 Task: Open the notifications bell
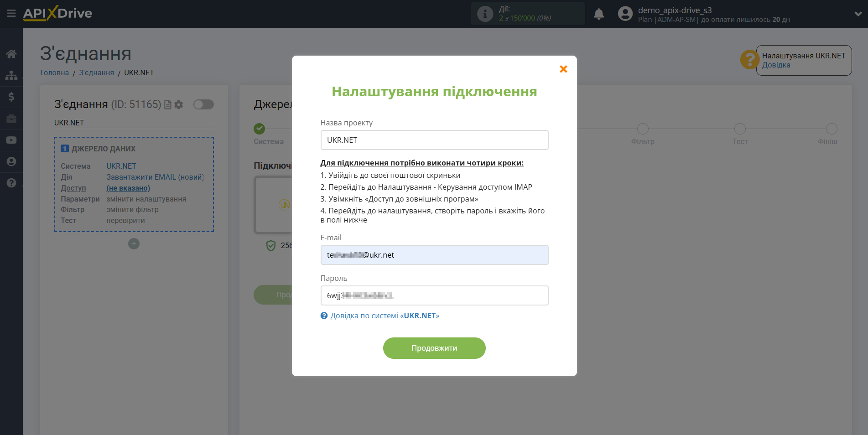(599, 14)
